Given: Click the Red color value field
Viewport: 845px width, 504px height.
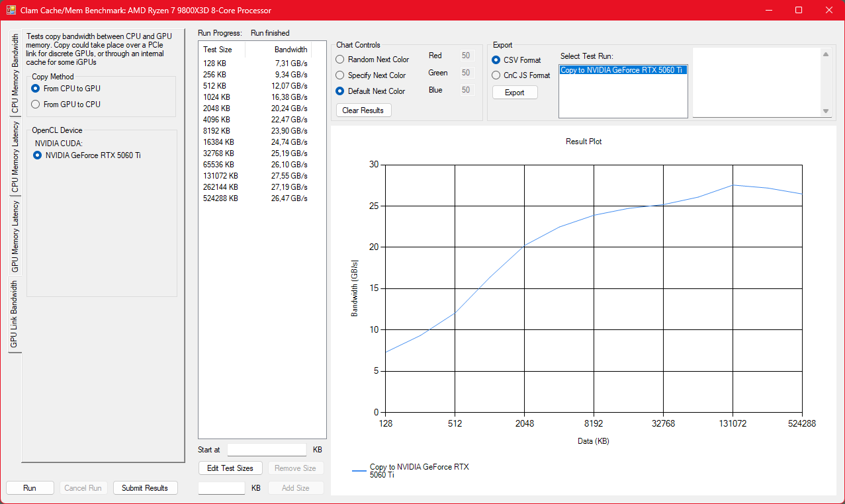Looking at the screenshot, I should pyautogui.click(x=467, y=56).
